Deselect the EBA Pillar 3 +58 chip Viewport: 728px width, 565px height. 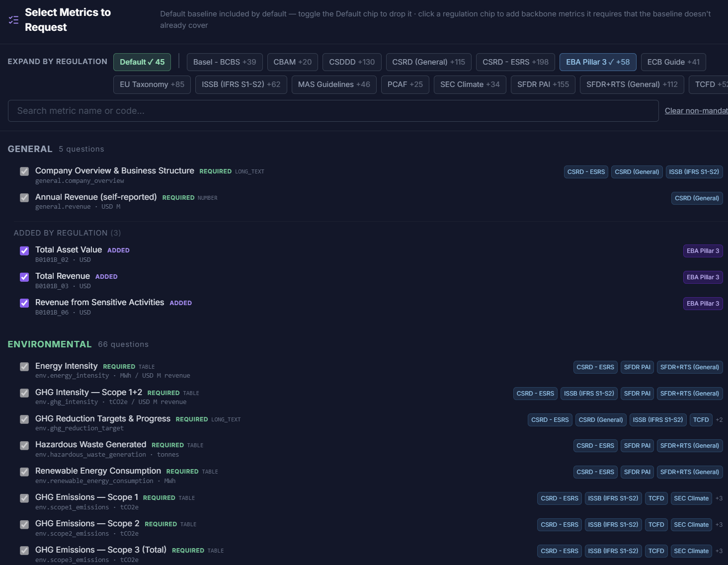click(598, 62)
